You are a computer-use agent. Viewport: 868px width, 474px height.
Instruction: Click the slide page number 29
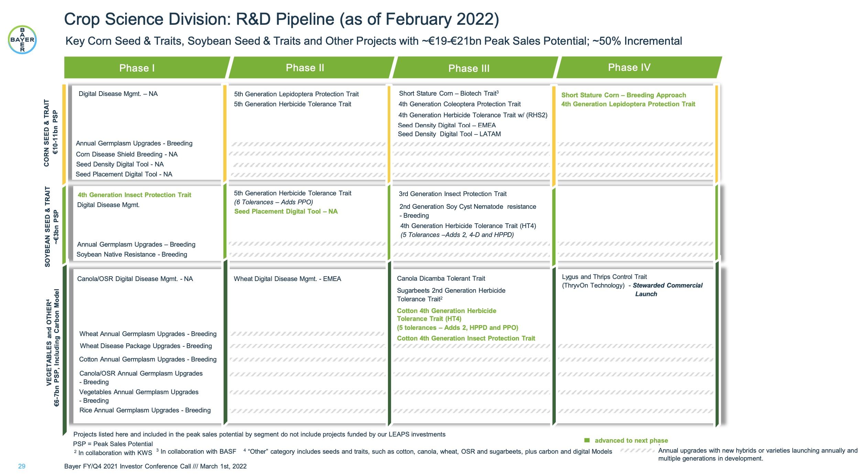coord(22,466)
